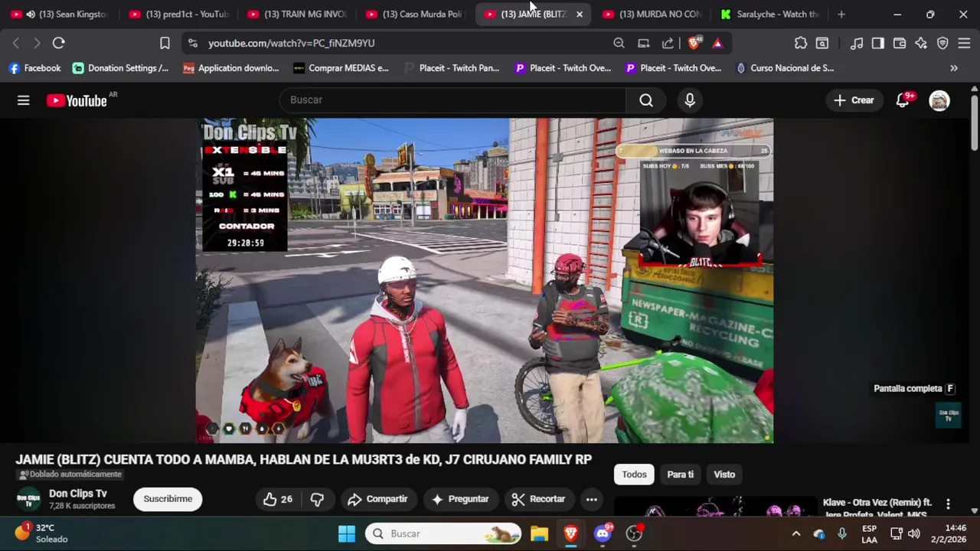Start voice search with microphone icon
This screenshot has width=980, height=551.
(x=690, y=100)
